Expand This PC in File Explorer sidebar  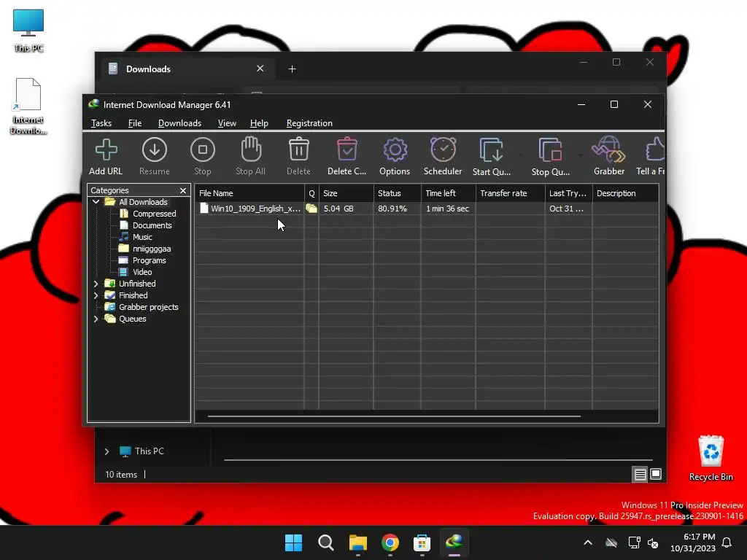click(107, 451)
